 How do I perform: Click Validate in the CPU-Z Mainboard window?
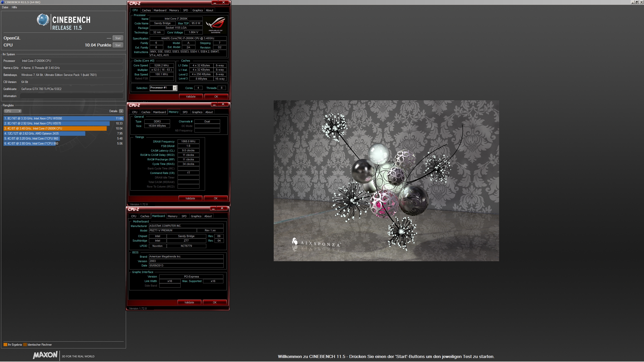tap(189, 302)
